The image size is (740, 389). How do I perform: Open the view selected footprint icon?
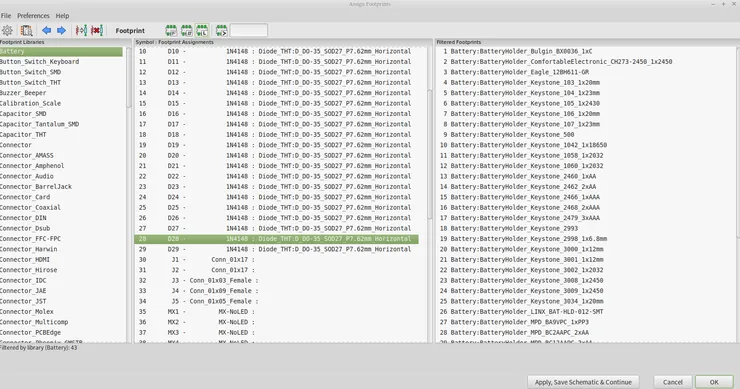26,31
